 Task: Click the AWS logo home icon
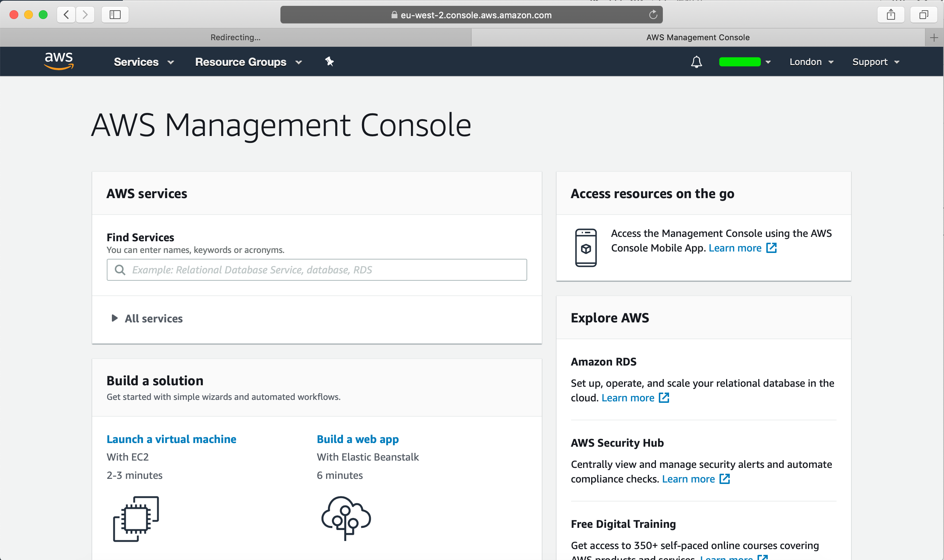(x=59, y=61)
